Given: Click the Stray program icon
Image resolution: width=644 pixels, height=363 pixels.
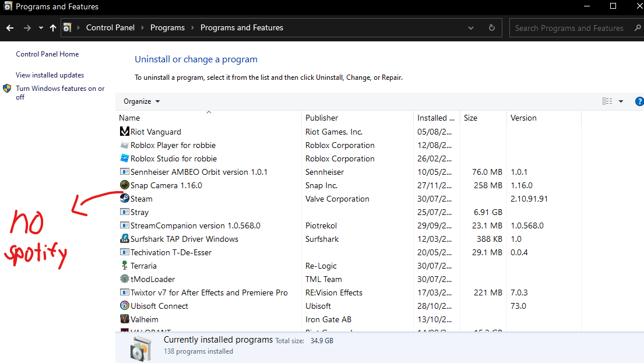Looking at the screenshot, I should coord(125,212).
